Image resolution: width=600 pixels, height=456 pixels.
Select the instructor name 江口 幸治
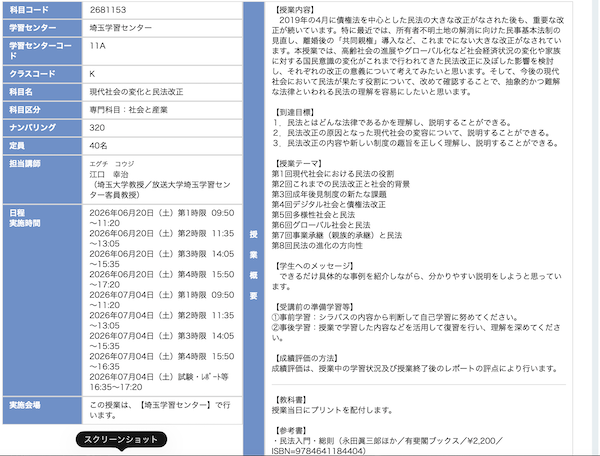click(109, 174)
